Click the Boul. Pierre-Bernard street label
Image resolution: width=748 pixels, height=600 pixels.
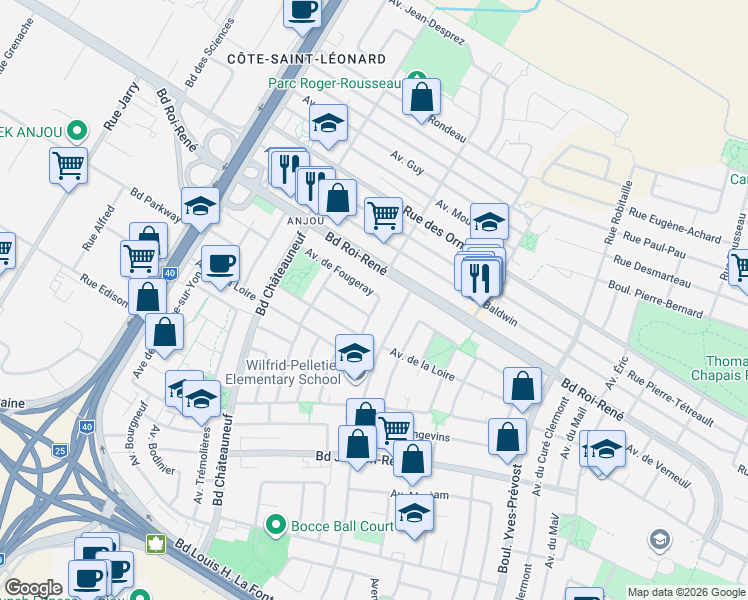point(655,299)
